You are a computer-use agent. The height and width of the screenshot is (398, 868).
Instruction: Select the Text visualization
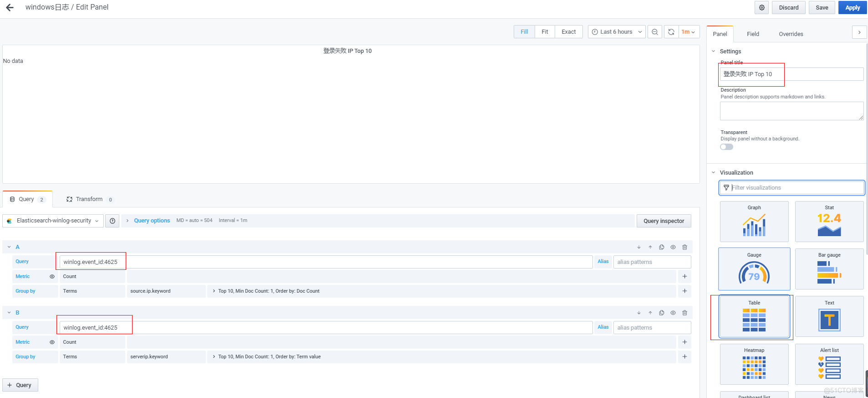(x=829, y=316)
